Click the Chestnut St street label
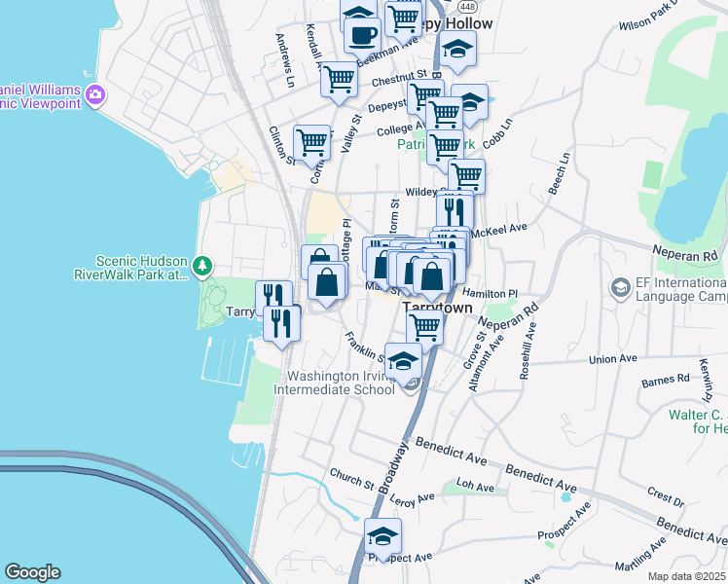Screen dimensions: 728x584 click(399, 78)
